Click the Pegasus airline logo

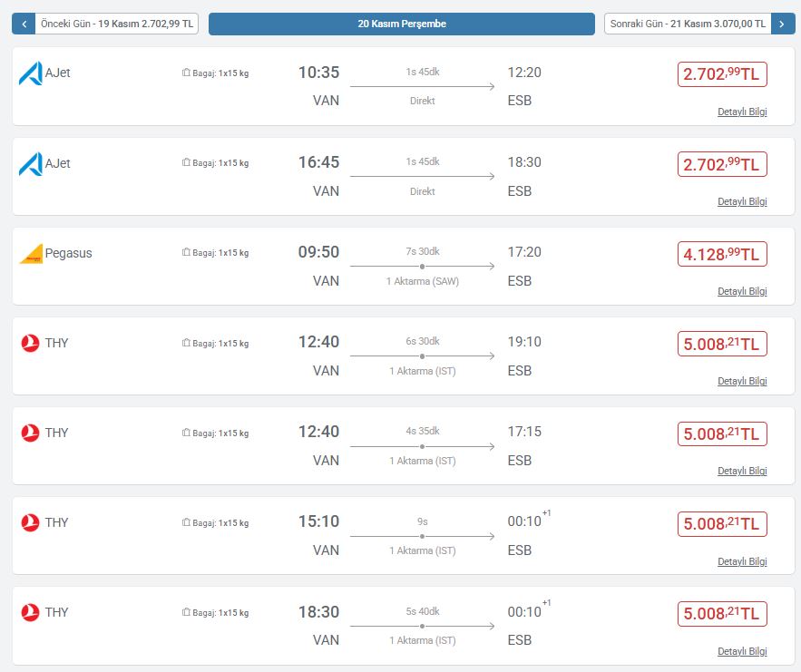[x=31, y=254]
